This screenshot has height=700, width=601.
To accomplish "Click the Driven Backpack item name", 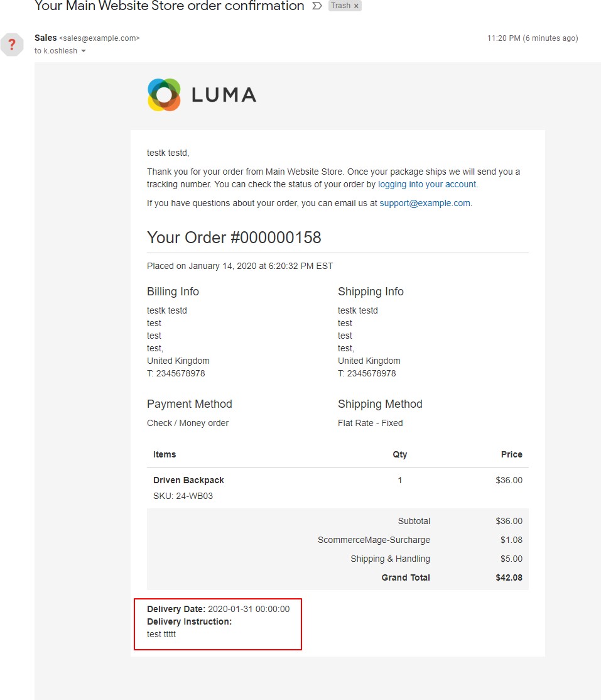I will point(188,480).
